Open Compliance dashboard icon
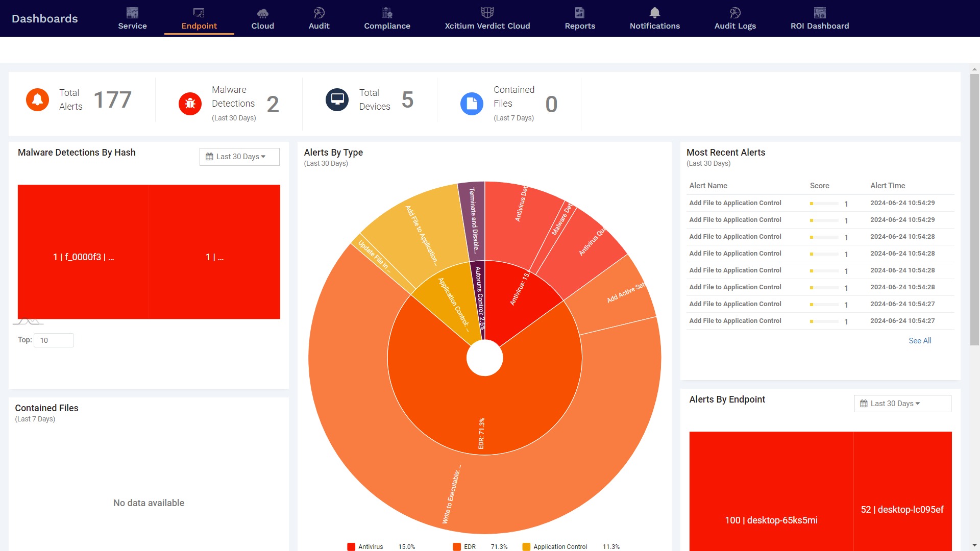The width and height of the screenshot is (980, 551). (387, 13)
